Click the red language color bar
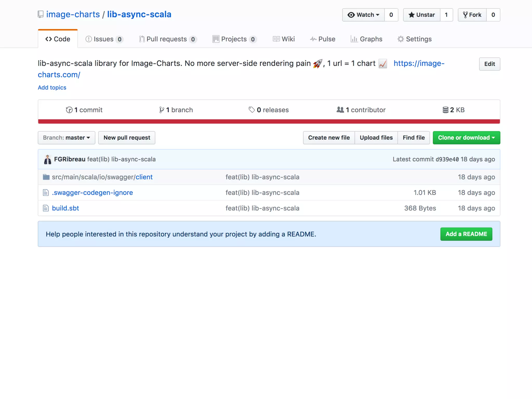Image resolution: width=532 pixels, height=399 pixels. (269, 121)
